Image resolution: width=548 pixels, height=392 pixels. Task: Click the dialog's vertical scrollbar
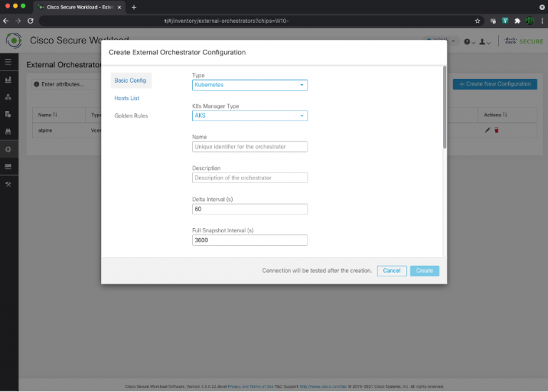click(x=445, y=107)
